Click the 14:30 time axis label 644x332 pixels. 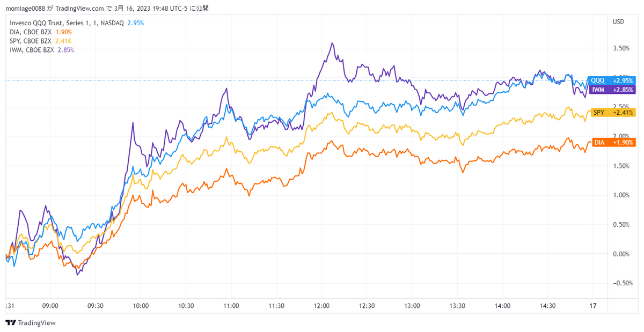click(548, 306)
